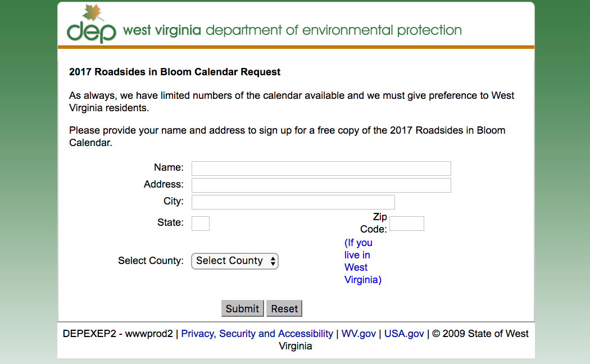Open Privacy, Security and Accessibility link
The height and width of the screenshot is (364, 590).
click(x=257, y=334)
